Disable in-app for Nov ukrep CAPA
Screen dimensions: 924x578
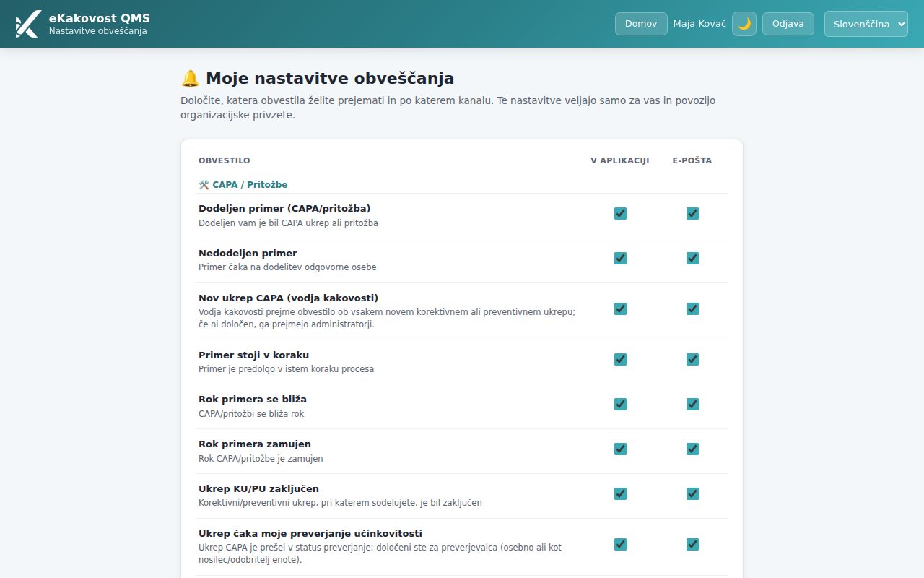point(620,309)
